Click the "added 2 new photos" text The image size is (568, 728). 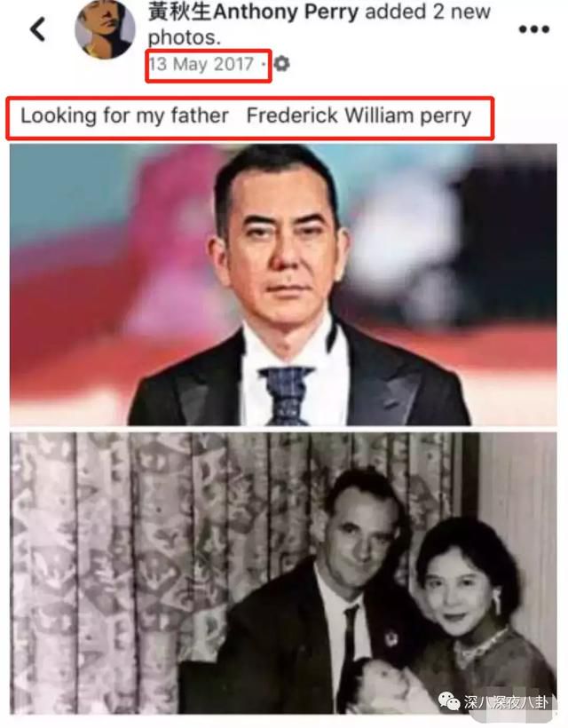(319, 24)
